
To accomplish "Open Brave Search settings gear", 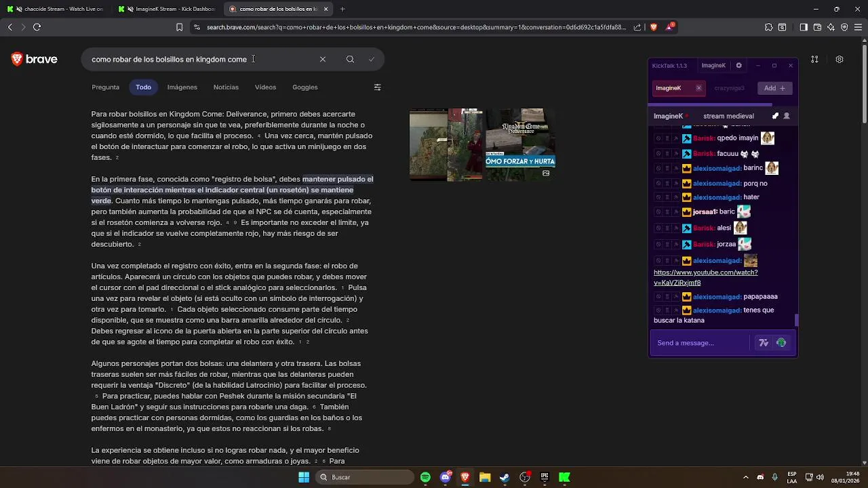I will [840, 59].
